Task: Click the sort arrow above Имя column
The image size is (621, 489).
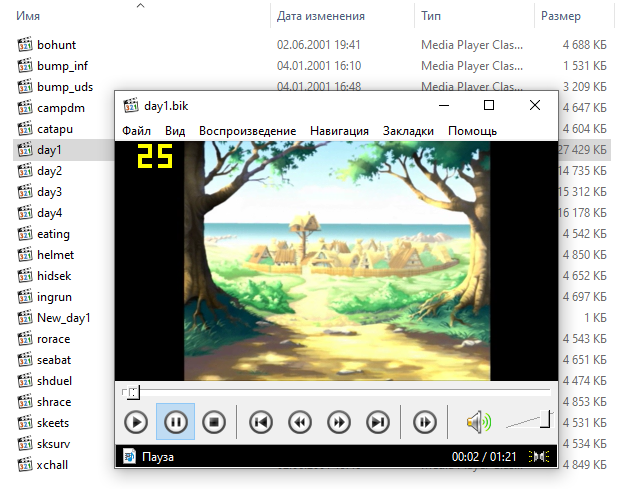Action: click(x=140, y=6)
